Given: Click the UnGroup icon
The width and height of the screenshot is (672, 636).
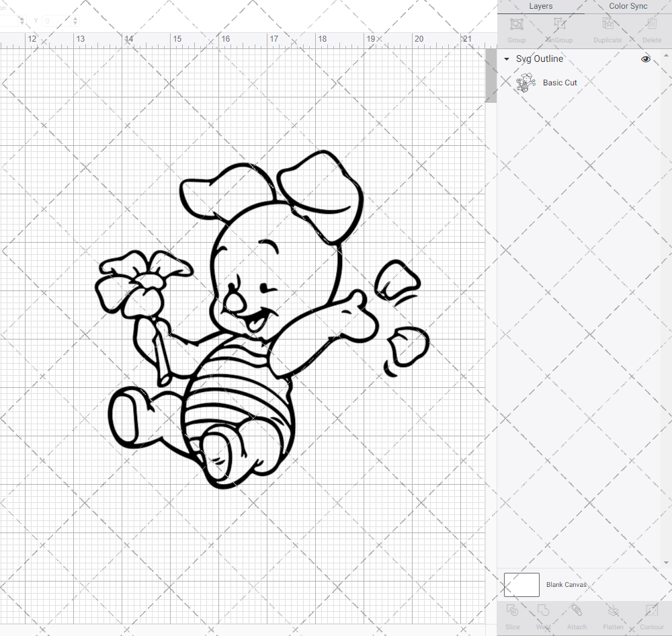Looking at the screenshot, I should [x=558, y=28].
